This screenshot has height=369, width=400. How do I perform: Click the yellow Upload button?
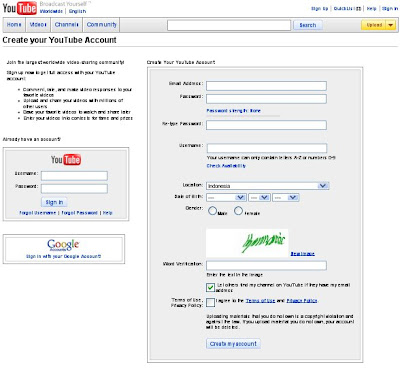coord(374,25)
